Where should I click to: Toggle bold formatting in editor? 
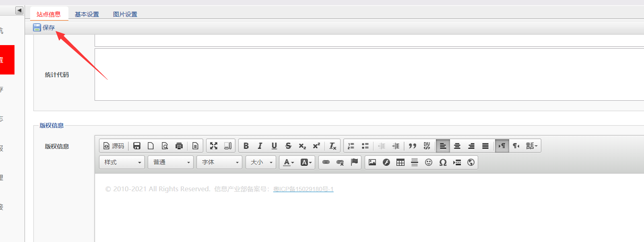pos(246,146)
